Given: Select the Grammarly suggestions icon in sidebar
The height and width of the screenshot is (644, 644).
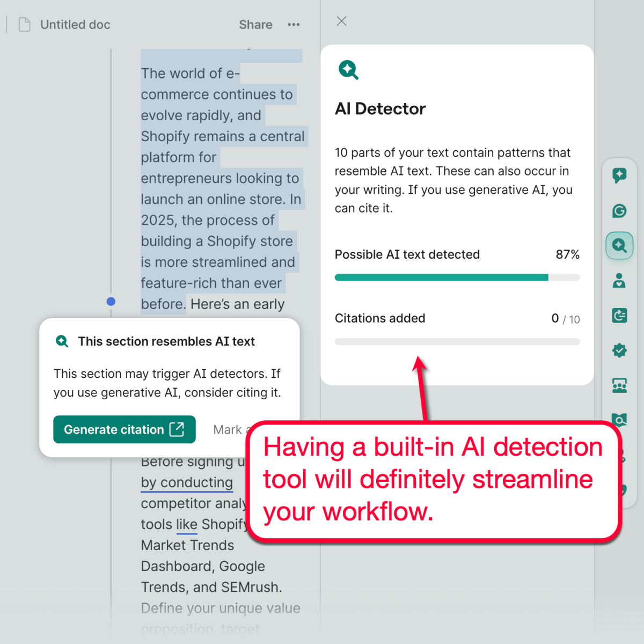Looking at the screenshot, I should click(x=619, y=211).
